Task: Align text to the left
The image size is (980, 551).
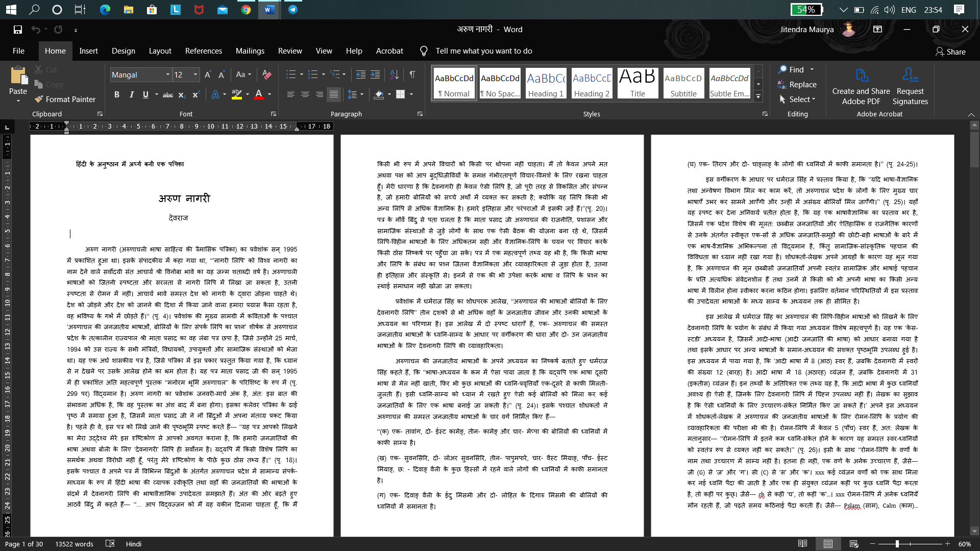Action: pos(290,94)
